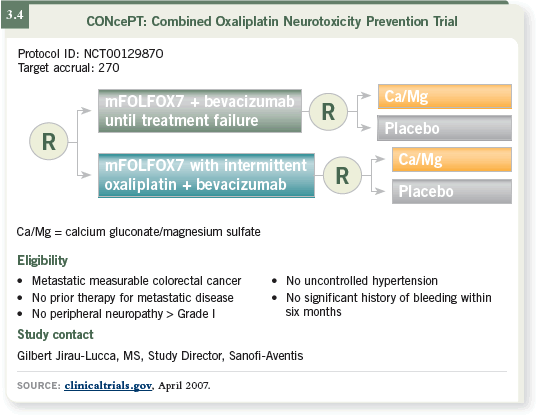Click the Gilbert Jirau-Lucca contact line
This screenshot has height=418, width=540.
coord(160,356)
